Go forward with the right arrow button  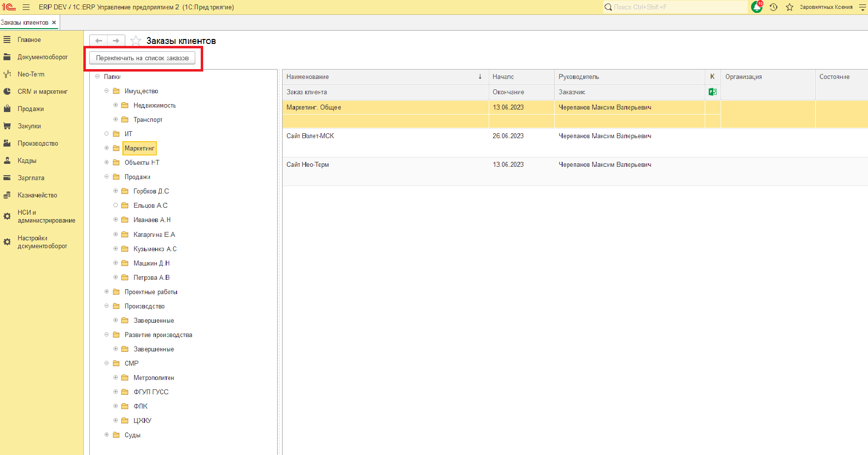click(116, 40)
